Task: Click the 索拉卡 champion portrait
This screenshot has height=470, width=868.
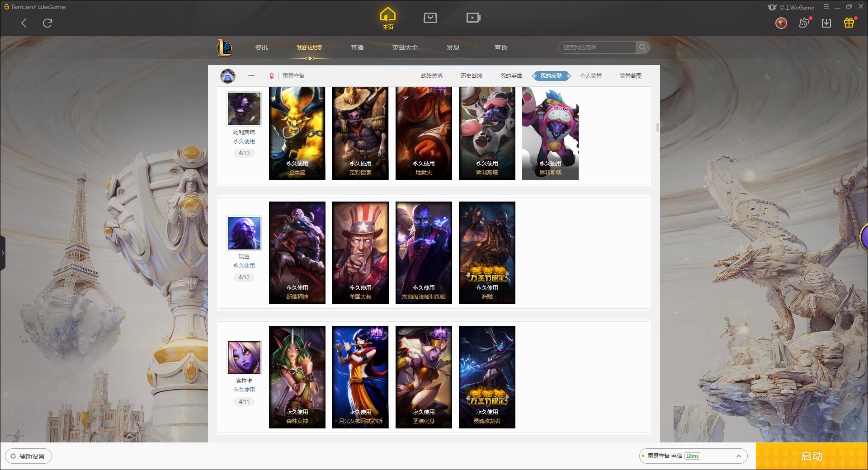Action: (x=244, y=357)
